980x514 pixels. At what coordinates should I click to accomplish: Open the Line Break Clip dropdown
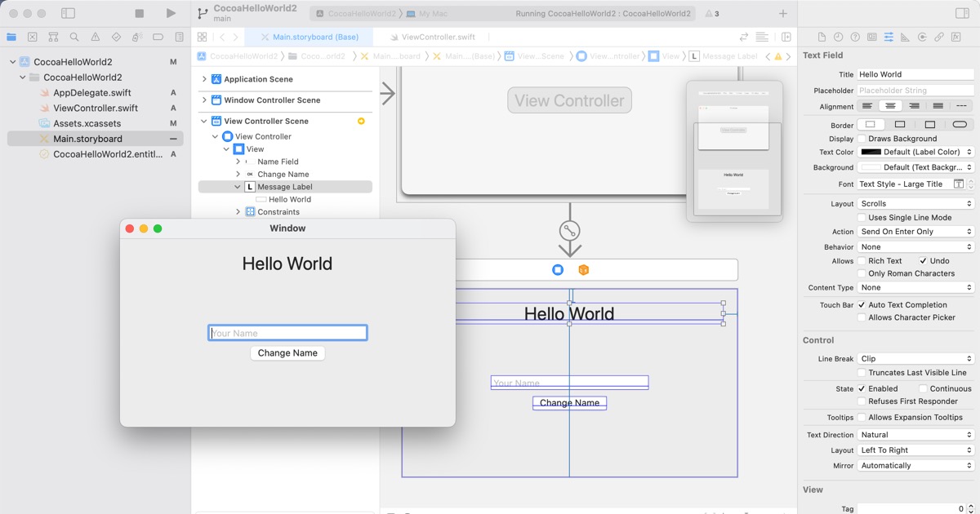[x=916, y=359]
